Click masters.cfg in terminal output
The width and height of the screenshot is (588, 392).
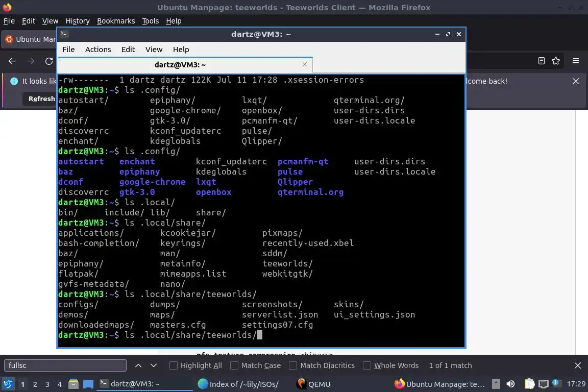[x=178, y=325]
